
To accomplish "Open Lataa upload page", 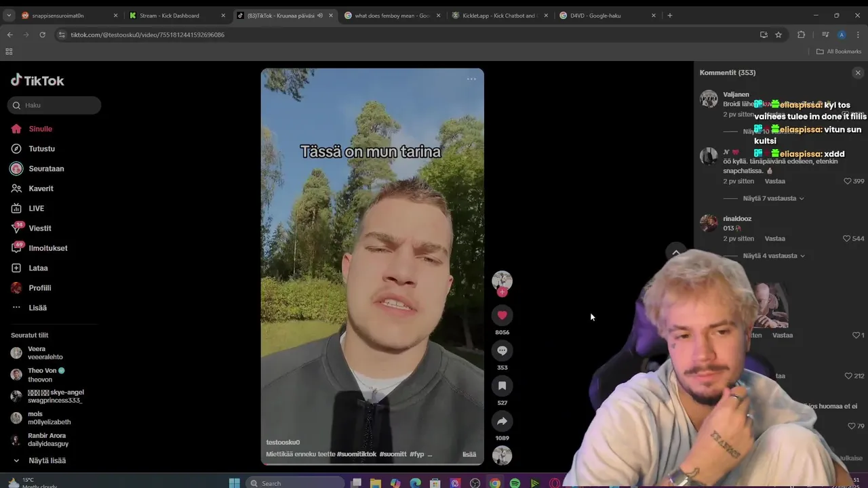I will 38,268.
